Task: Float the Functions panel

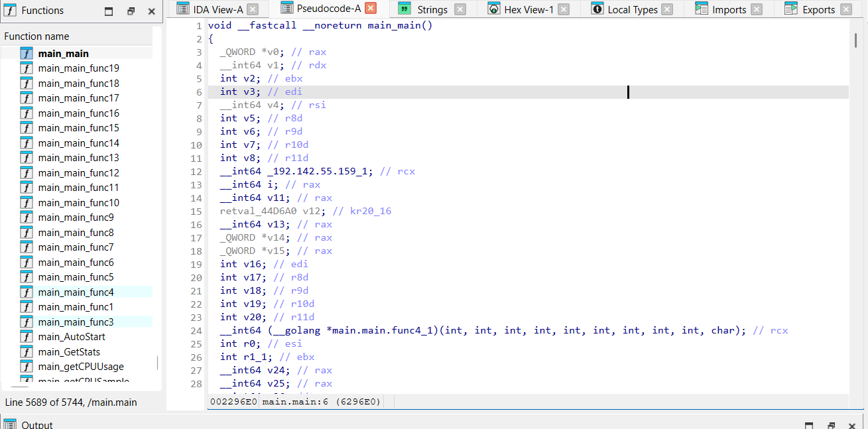Action: (x=131, y=11)
